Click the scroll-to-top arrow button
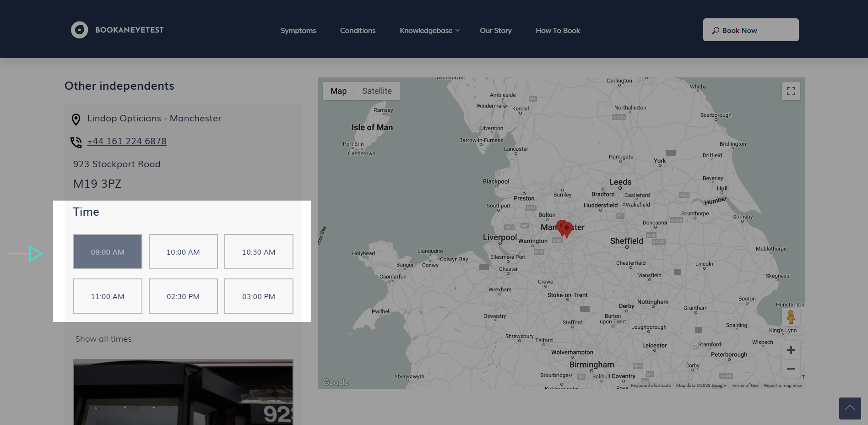 click(x=850, y=408)
